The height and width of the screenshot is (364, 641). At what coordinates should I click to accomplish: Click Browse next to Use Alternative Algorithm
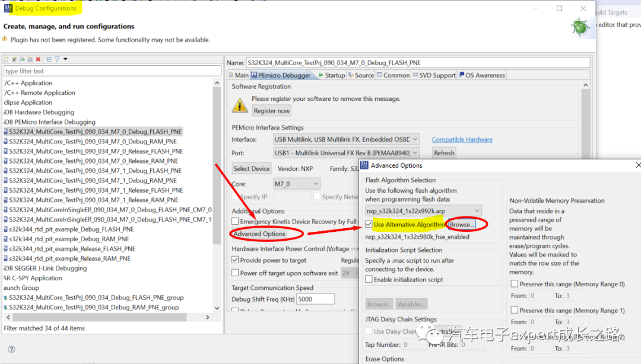tap(462, 224)
